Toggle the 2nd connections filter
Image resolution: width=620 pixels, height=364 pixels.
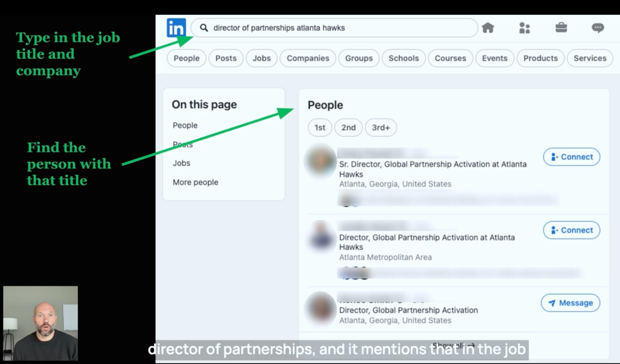(348, 127)
